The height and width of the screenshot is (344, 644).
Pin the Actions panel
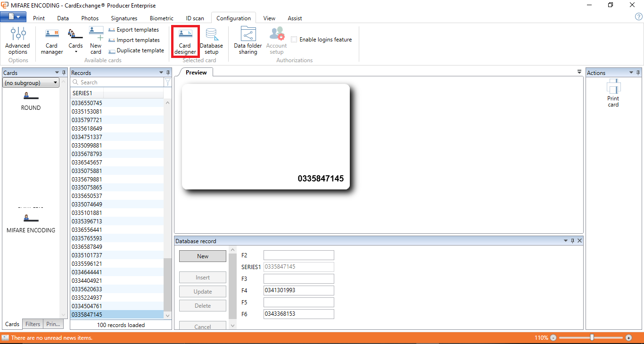(639, 73)
